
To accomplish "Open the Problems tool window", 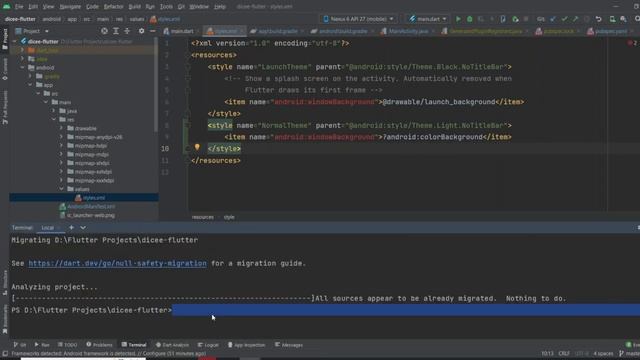I will coord(99,345).
